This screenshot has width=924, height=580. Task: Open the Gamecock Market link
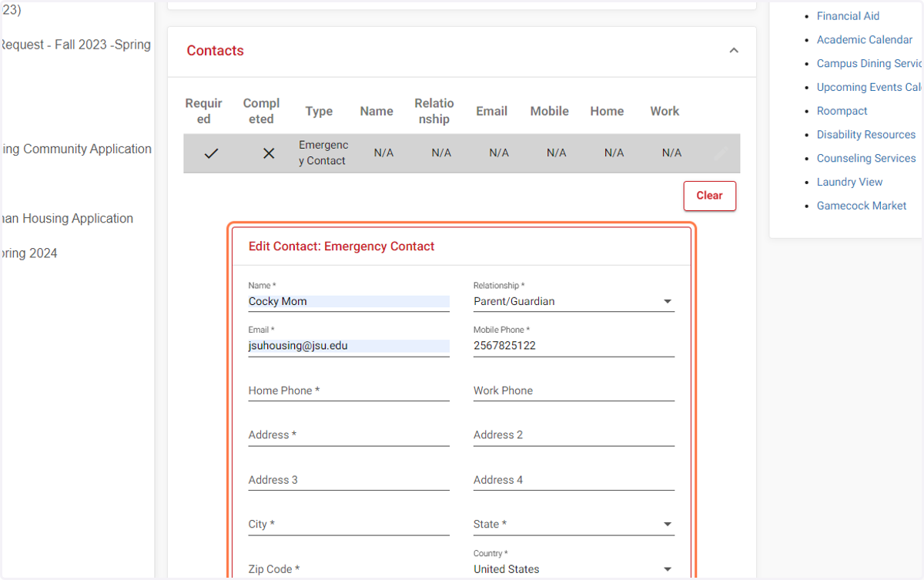862,206
